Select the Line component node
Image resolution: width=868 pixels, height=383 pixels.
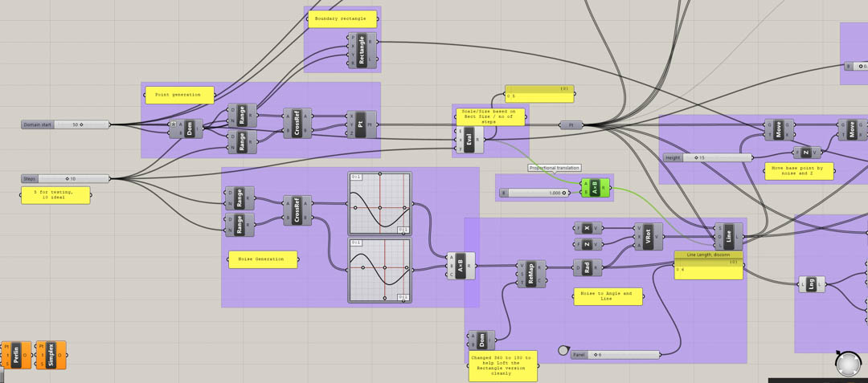click(728, 237)
